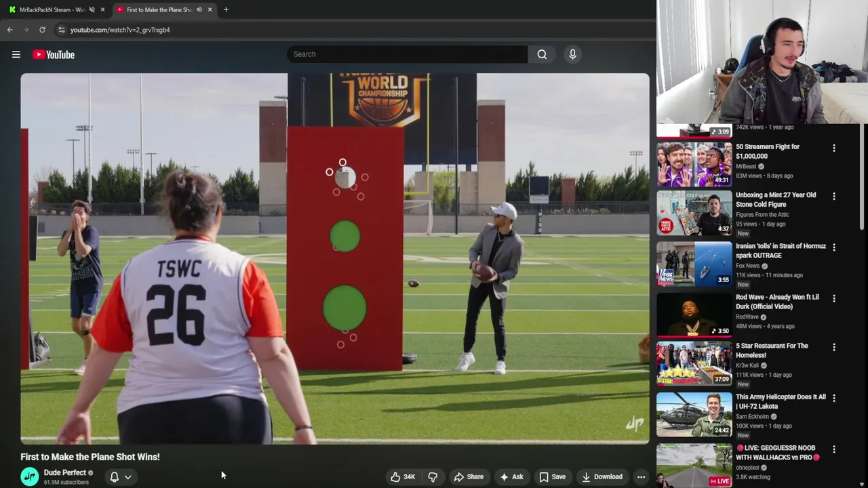Open options menu for 5 Star Restaurant video
The image size is (868, 488).
click(834, 347)
